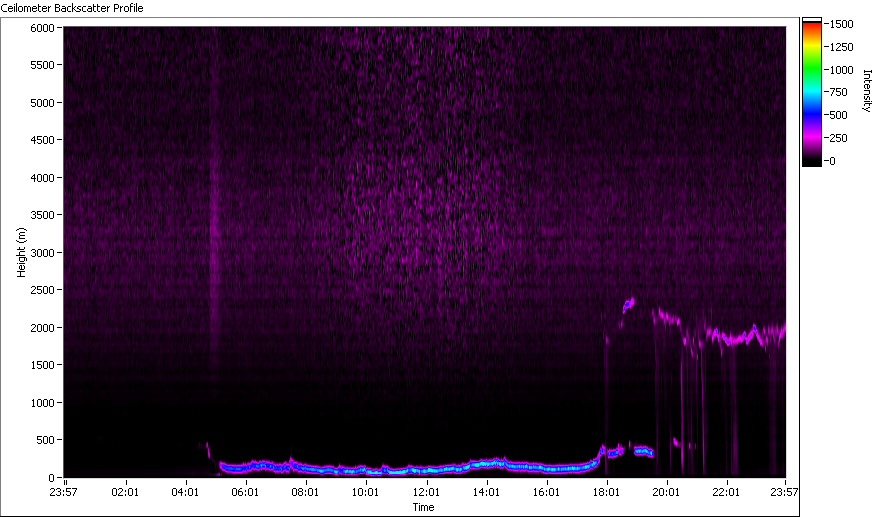Click the Ceilometer Backscatter Profile title
This screenshot has width=876, height=517.
click(72, 8)
